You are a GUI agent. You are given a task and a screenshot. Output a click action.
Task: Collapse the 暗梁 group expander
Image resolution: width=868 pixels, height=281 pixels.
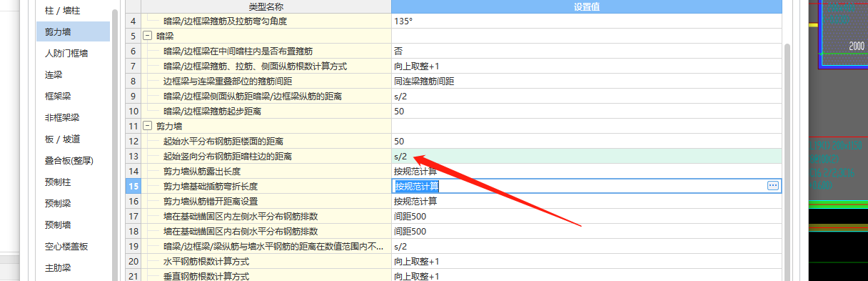(x=148, y=36)
